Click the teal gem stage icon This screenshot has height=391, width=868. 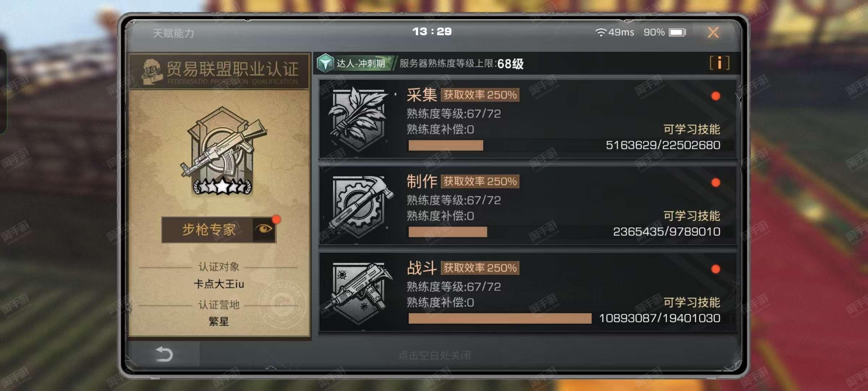pos(325,63)
